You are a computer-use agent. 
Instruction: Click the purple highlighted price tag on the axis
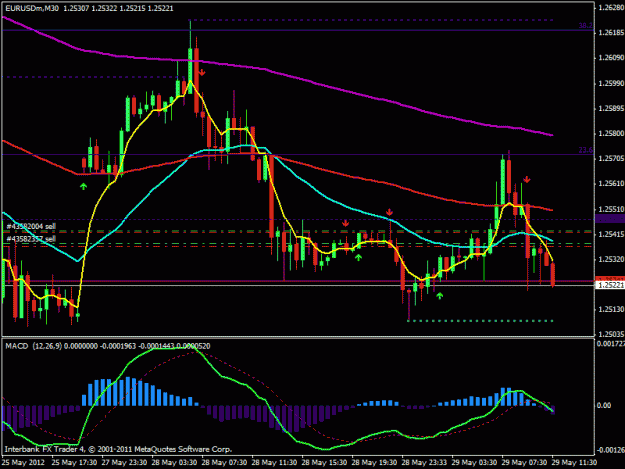[610, 219]
